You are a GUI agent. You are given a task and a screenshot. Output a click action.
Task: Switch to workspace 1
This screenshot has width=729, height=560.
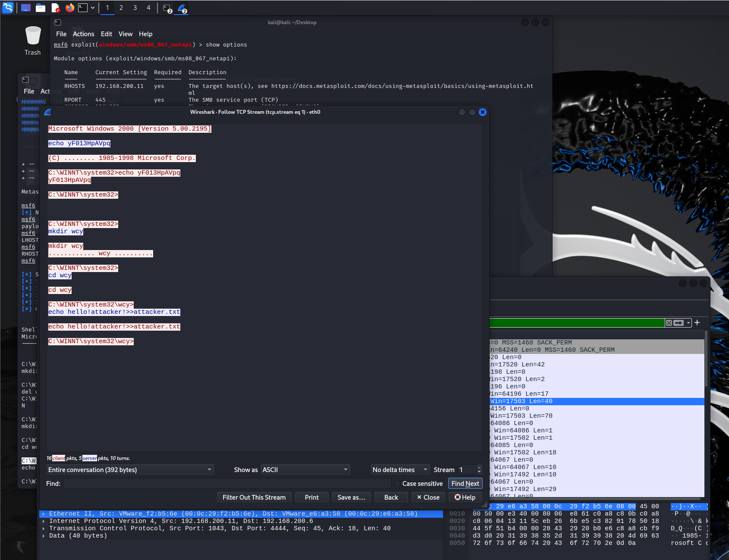click(107, 7)
